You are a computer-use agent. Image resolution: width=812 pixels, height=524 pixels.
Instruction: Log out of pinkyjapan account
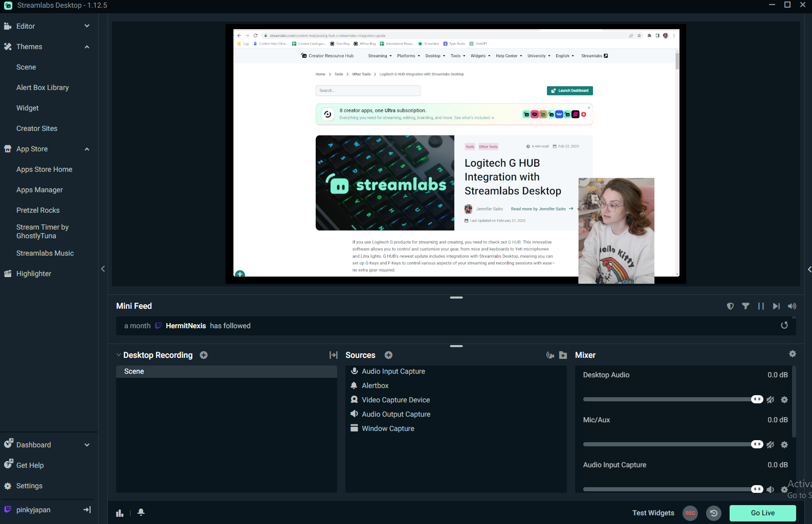(x=87, y=510)
